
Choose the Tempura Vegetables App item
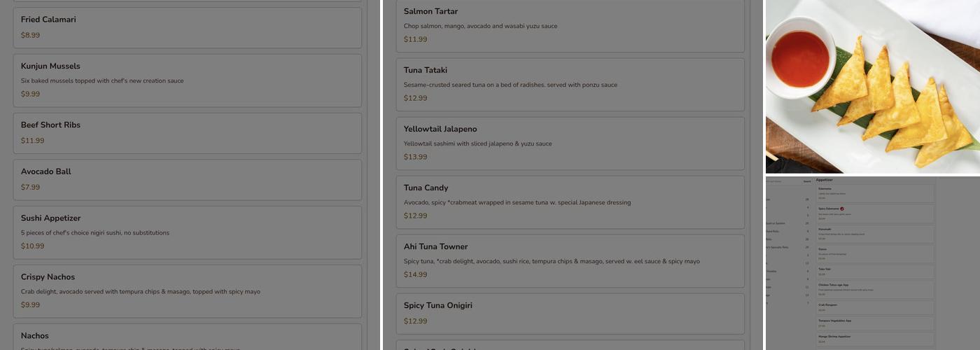pyautogui.click(x=874, y=323)
